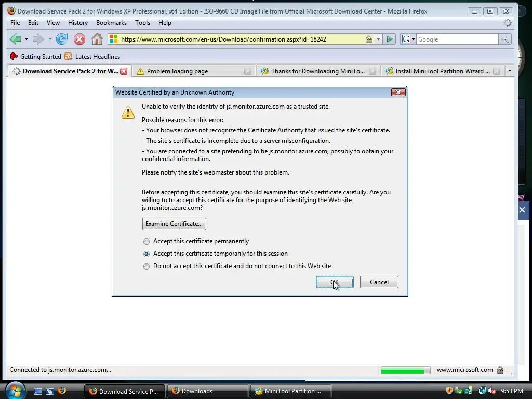Click the padlock icon in the address bar

tap(369, 39)
